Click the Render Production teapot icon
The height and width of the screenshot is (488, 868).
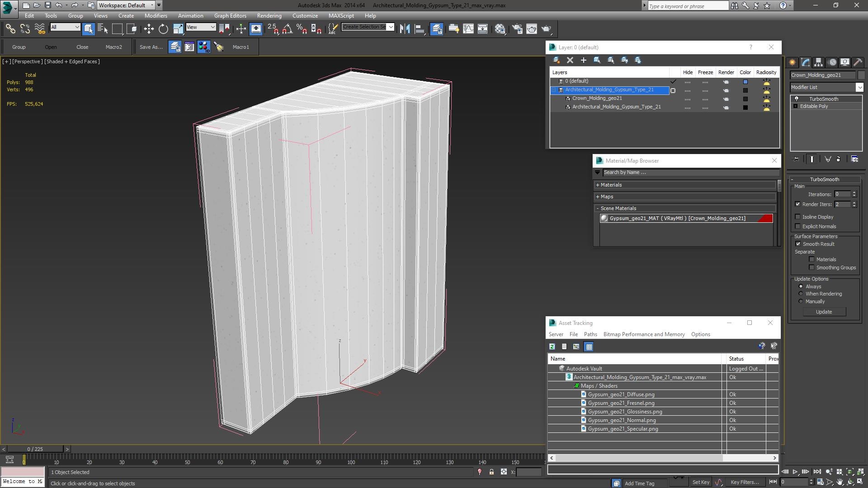tap(547, 29)
